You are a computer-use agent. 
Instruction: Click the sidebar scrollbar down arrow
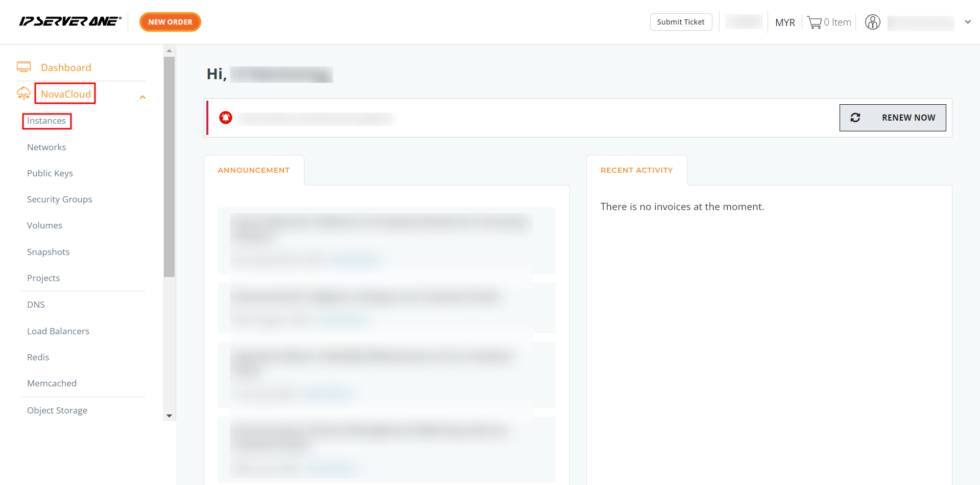coord(170,416)
